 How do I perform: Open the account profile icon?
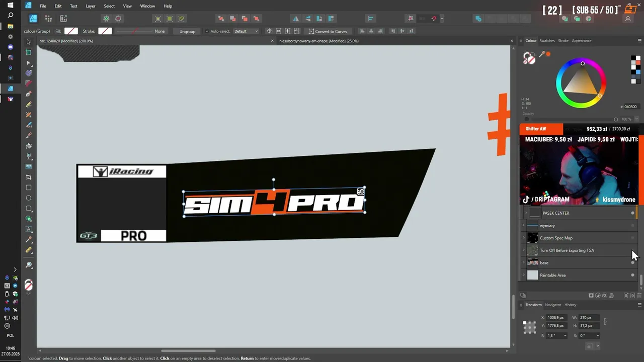point(628,19)
